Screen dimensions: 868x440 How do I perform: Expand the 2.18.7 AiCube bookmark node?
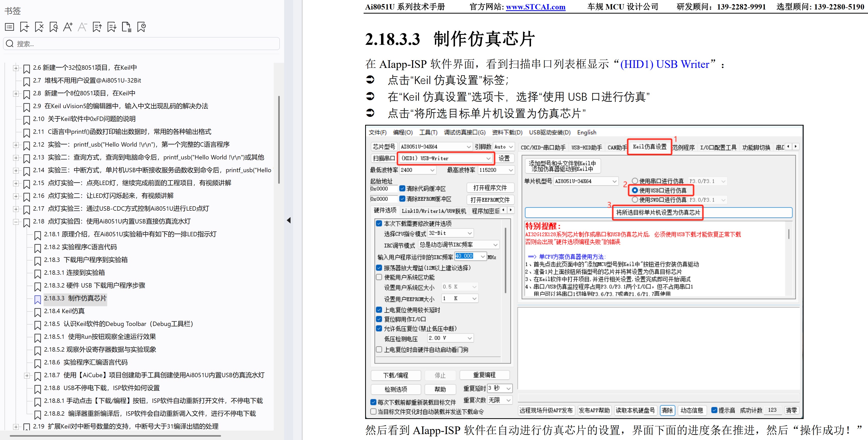click(27, 376)
